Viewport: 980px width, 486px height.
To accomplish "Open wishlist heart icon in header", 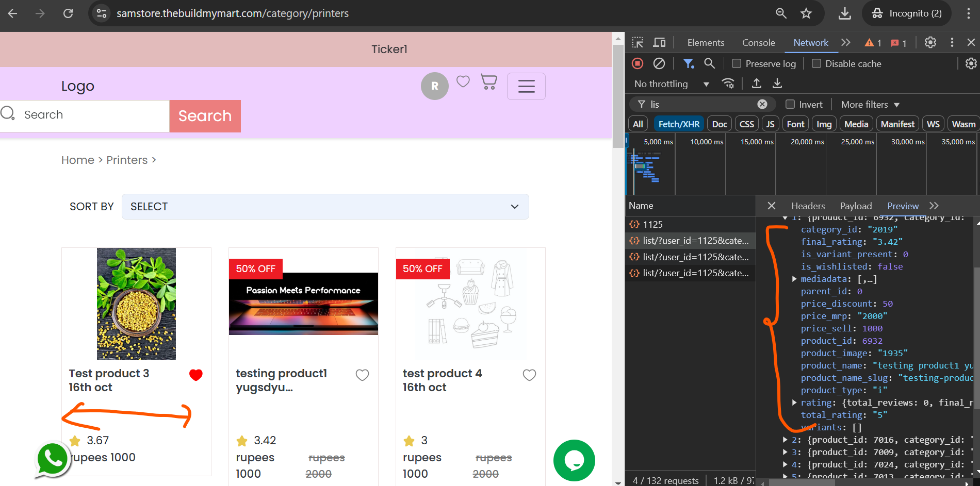I will pyautogui.click(x=463, y=81).
